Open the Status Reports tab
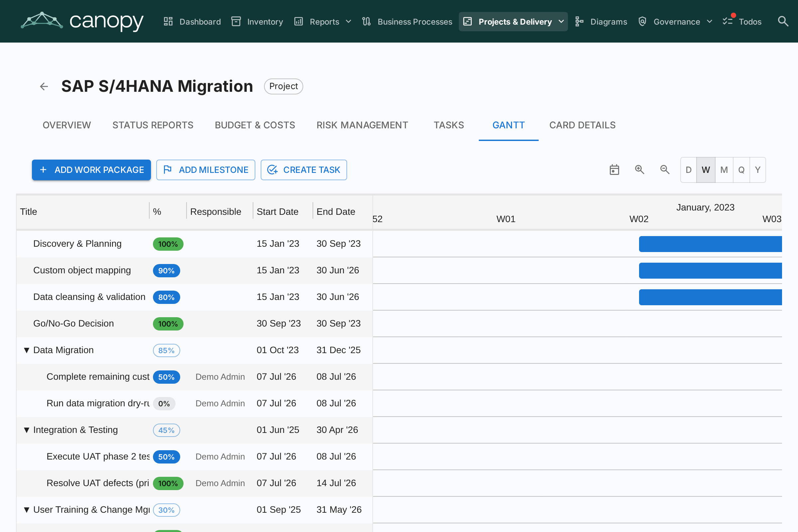The height and width of the screenshot is (532, 798). pos(153,125)
